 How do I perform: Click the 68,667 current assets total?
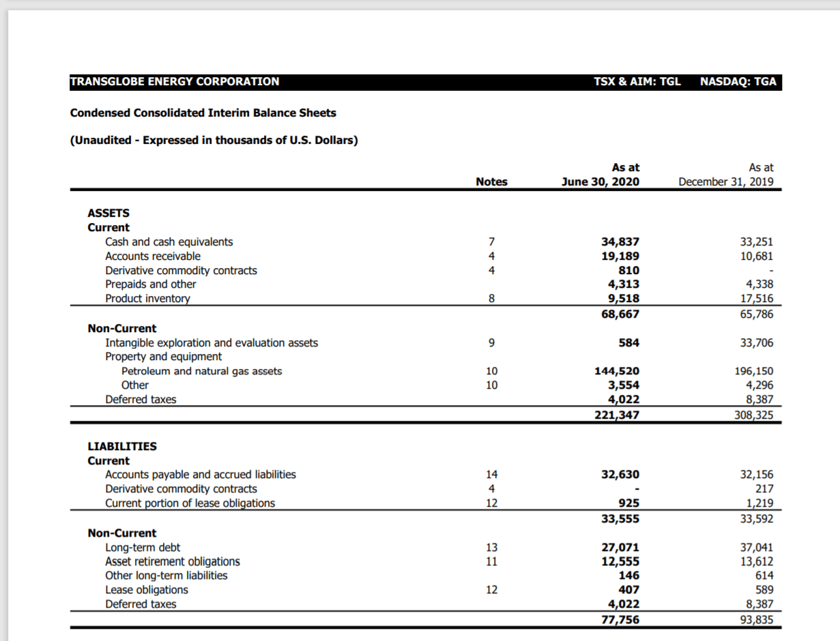point(620,314)
